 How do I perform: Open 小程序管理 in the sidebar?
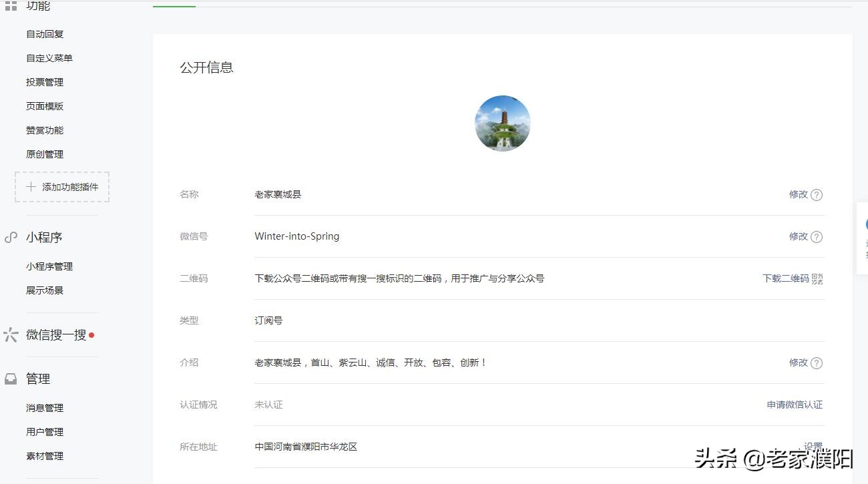click(x=48, y=266)
